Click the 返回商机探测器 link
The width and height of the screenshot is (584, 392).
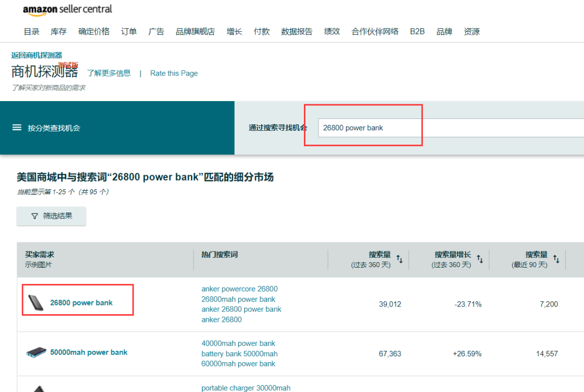[x=37, y=56]
